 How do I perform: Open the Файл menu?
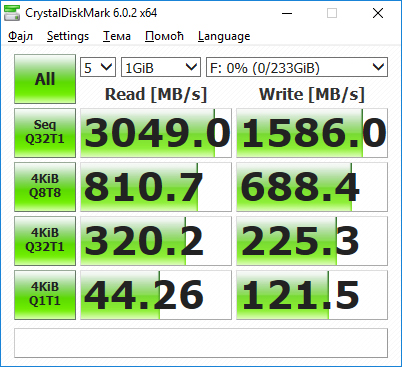[21, 36]
